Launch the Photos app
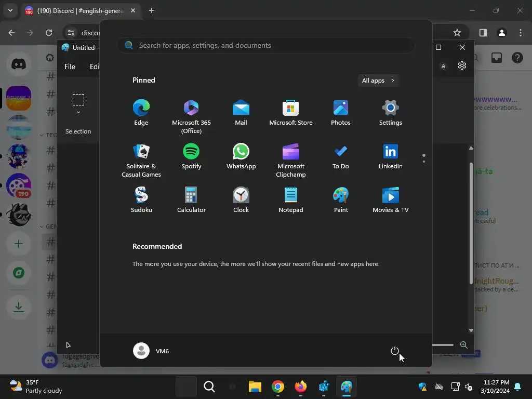This screenshot has height=399, width=532. point(341,113)
